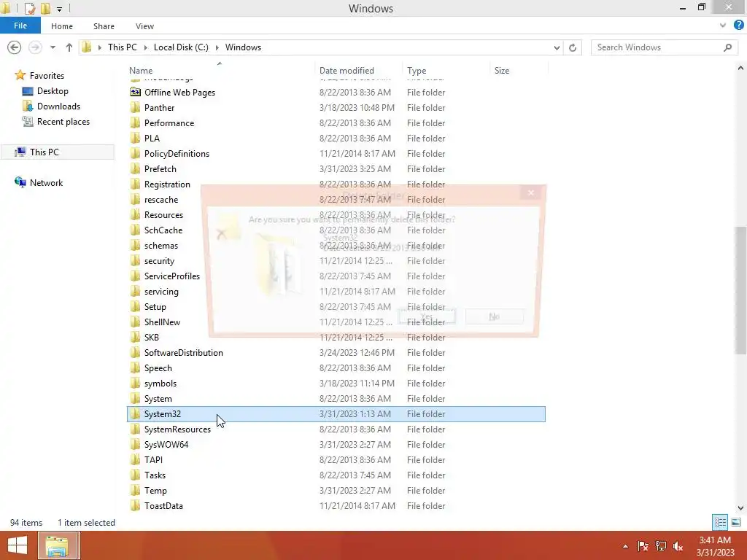Switch to Large icons view layout icon

pos(735,522)
